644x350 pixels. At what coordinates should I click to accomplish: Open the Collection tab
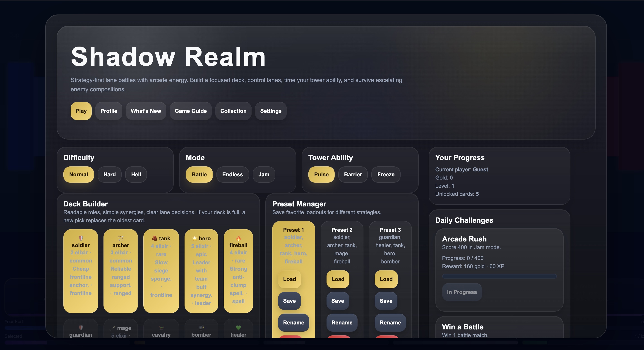(x=233, y=111)
